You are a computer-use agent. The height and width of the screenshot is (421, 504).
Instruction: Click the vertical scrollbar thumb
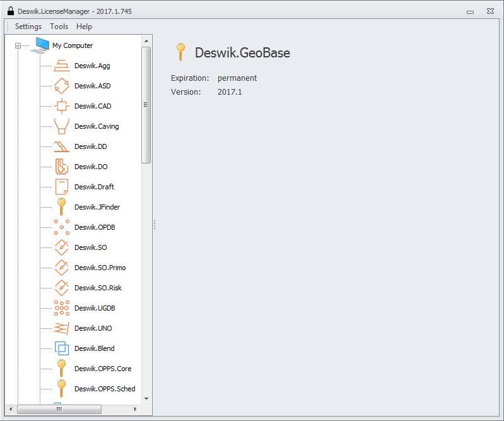146,105
